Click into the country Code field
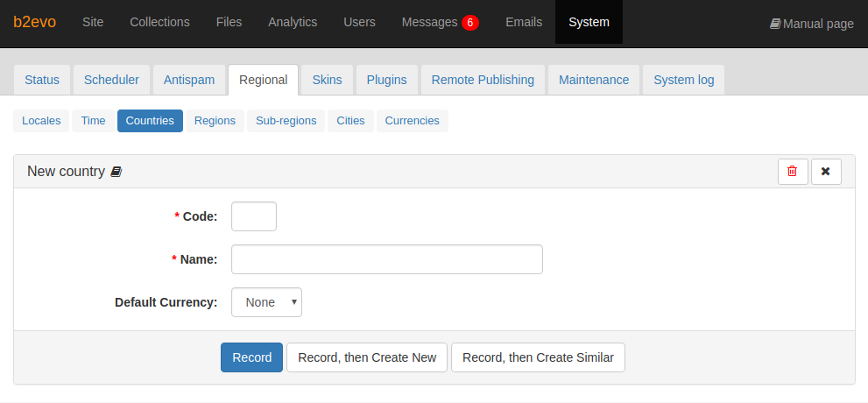 coord(253,216)
